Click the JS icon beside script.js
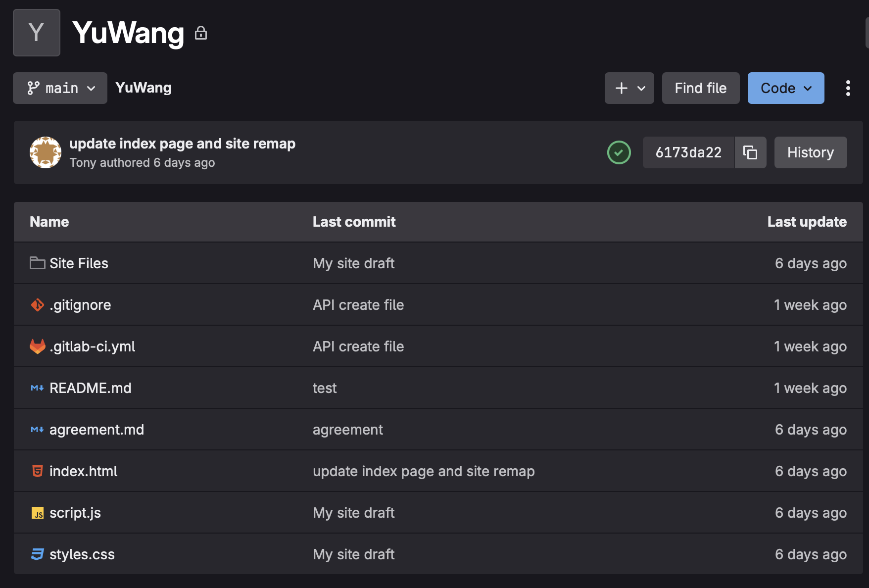This screenshot has width=869, height=588. 37,513
